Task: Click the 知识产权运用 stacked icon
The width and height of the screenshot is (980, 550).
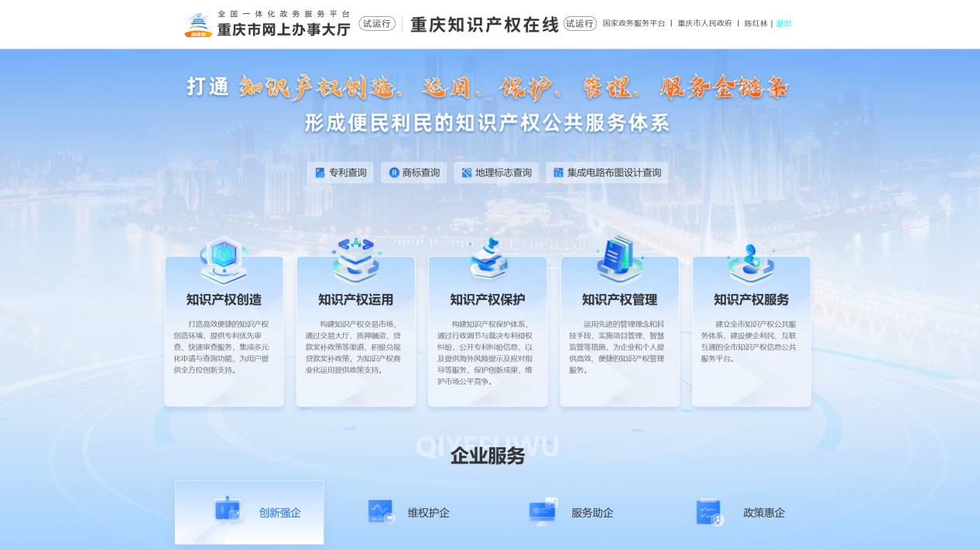Action: pyautogui.click(x=355, y=260)
